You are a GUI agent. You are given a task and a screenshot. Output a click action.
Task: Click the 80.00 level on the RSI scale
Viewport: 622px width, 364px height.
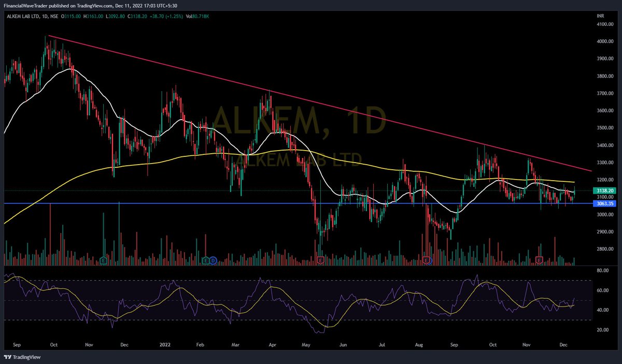click(602, 270)
